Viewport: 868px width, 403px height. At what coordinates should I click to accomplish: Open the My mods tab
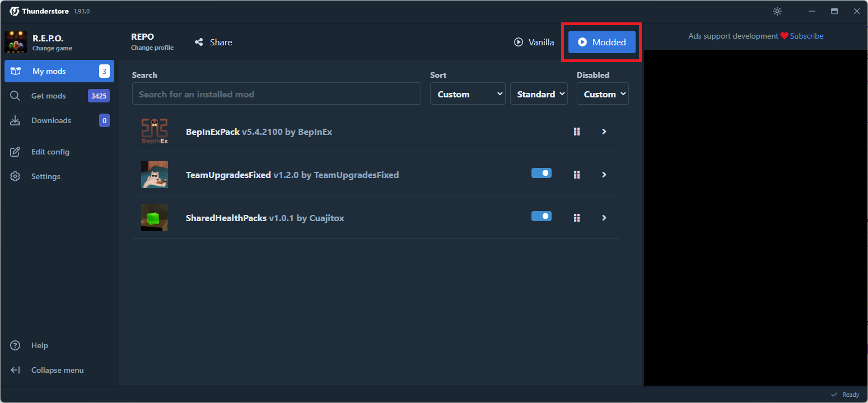pos(59,71)
